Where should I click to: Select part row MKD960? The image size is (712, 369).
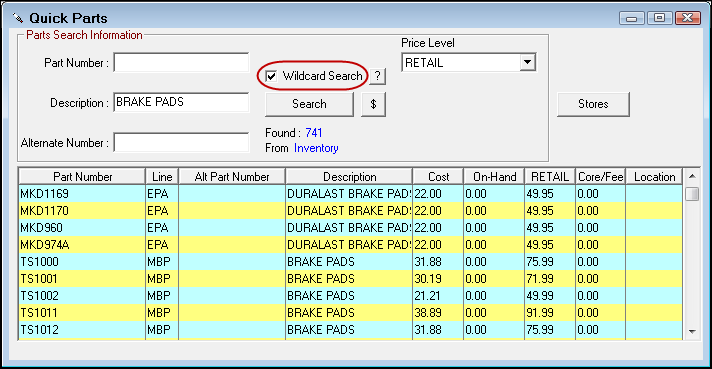click(x=350, y=228)
